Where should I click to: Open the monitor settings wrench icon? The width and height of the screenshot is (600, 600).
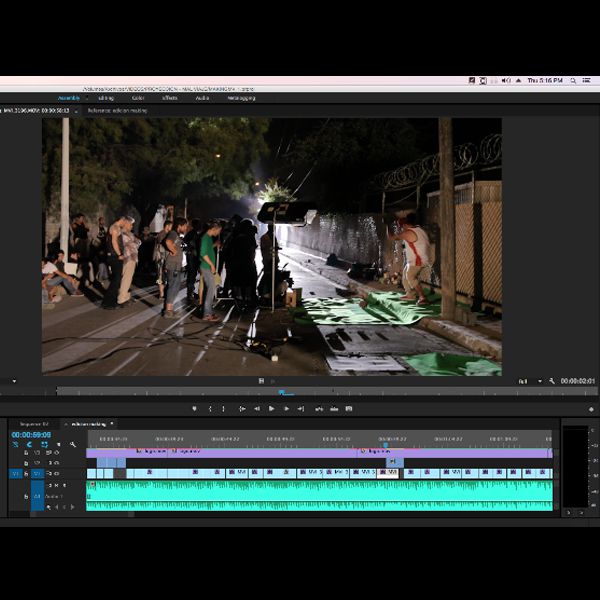[x=552, y=381]
